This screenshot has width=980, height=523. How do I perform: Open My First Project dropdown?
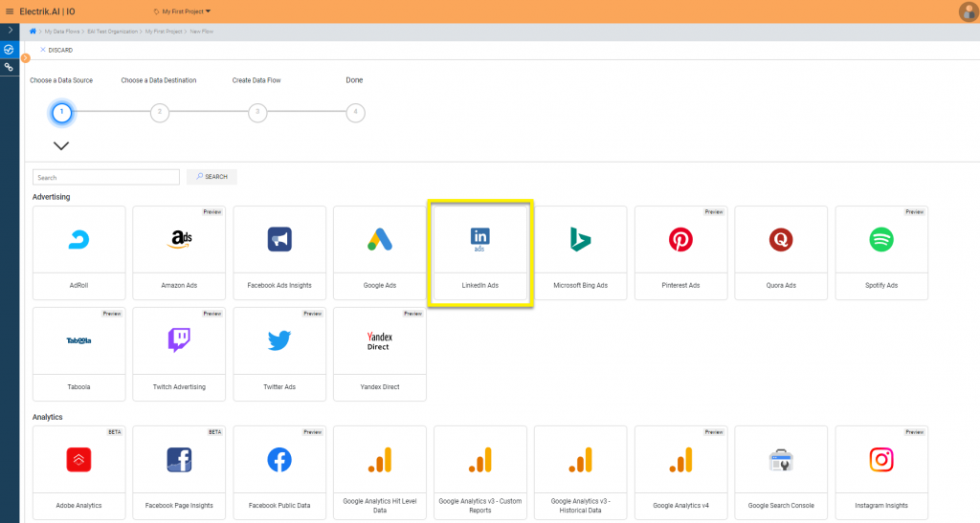point(182,11)
